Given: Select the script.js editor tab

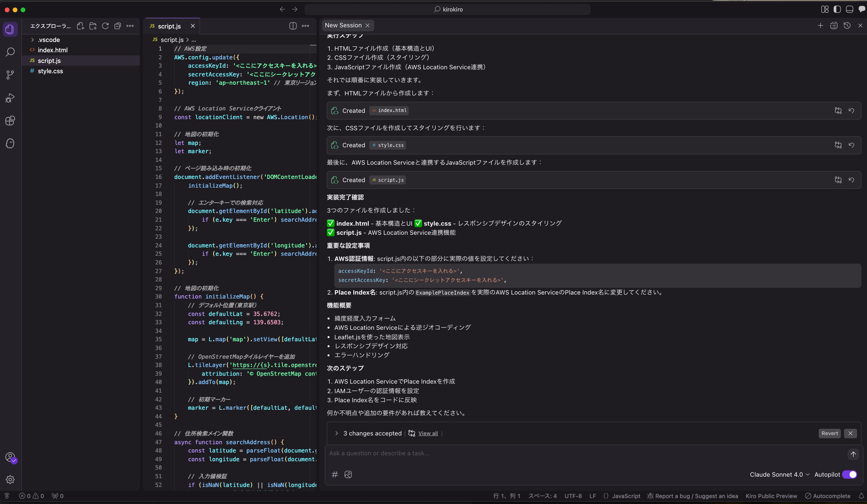Looking at the screenshot, I should 169,26.
